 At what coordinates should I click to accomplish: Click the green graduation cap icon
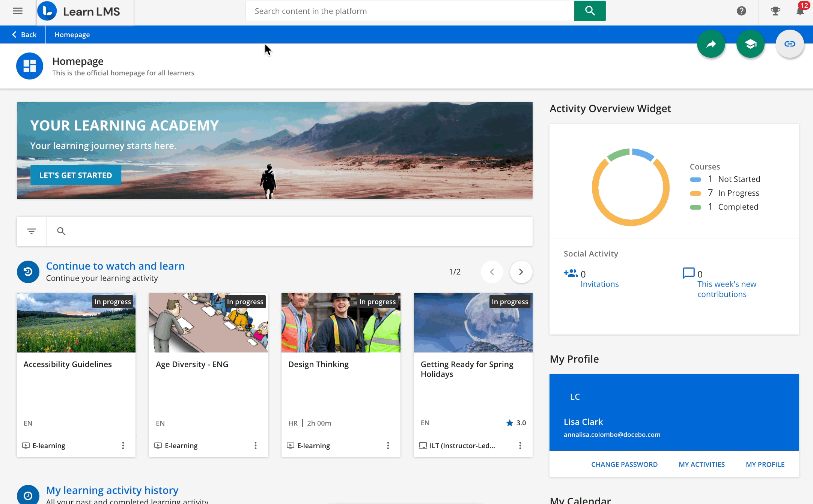[x=750, y=43]
